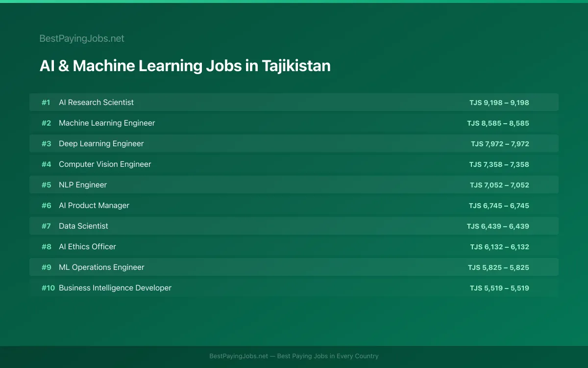Select the ML Operations Engineer row label
Image resolution: width=588 pixels, height=368 pixels.
101,267
